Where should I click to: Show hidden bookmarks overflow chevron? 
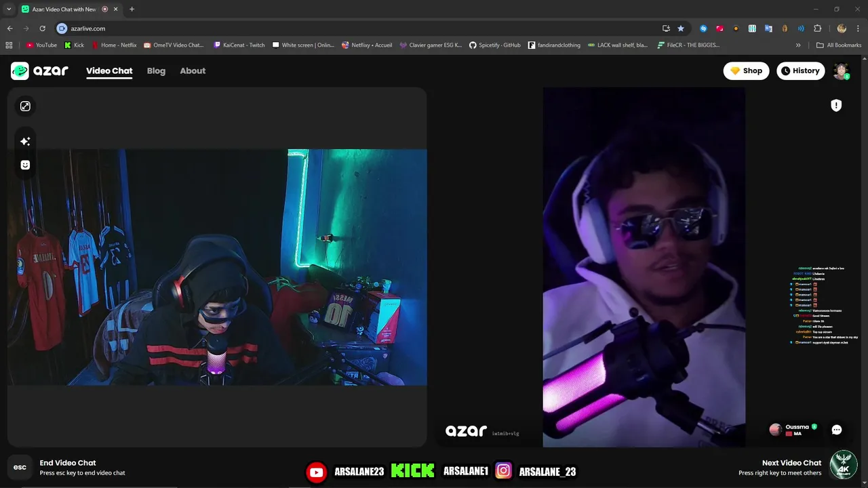tap(798, 45)
